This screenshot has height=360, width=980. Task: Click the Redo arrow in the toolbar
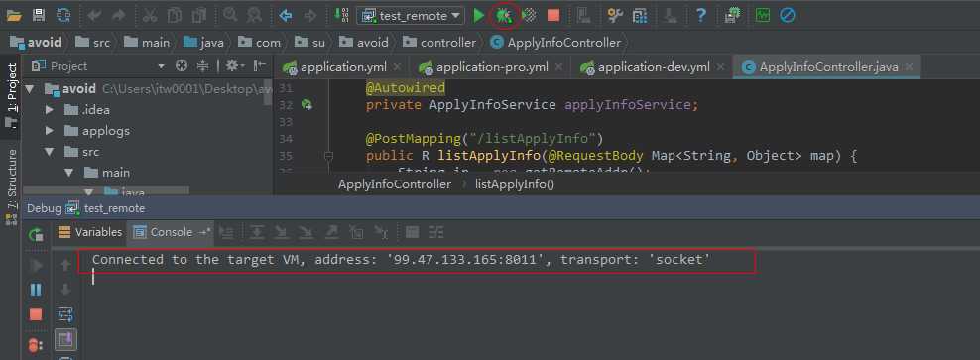118,15
